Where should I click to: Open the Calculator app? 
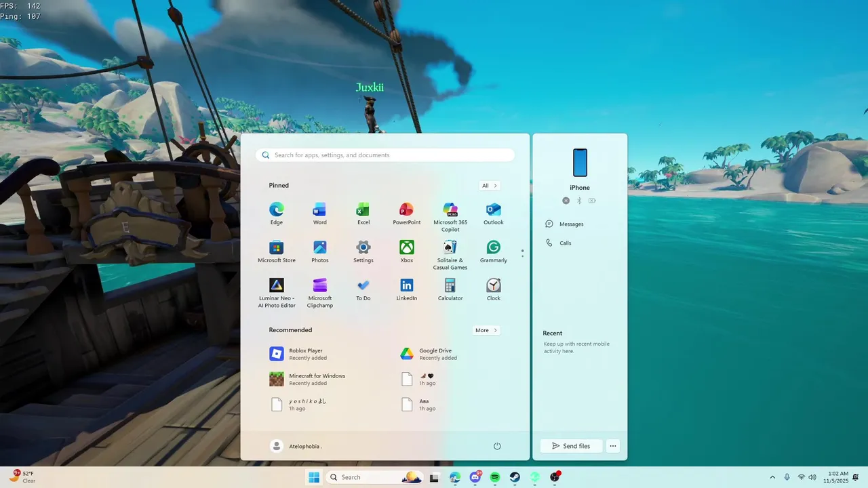pyautogui.click(x=450, y=289)
